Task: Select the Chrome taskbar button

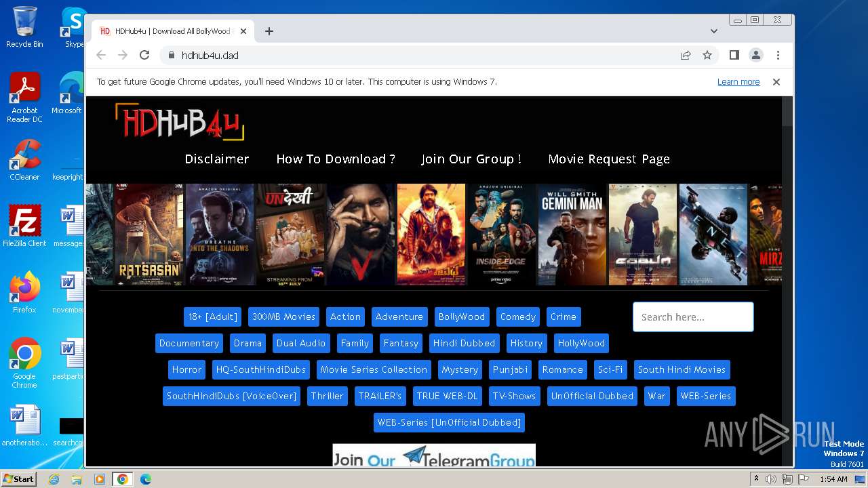Action: [x=123, y=479]
